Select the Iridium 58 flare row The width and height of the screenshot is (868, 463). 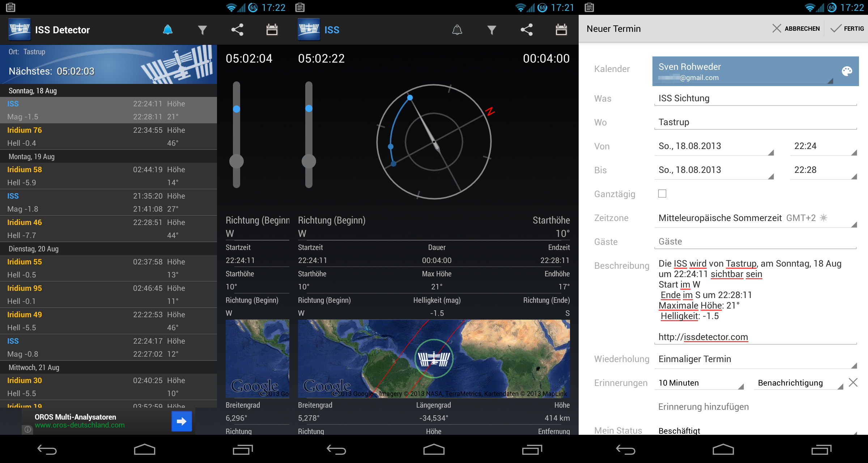pyautogui.click(x=109, y=176)
